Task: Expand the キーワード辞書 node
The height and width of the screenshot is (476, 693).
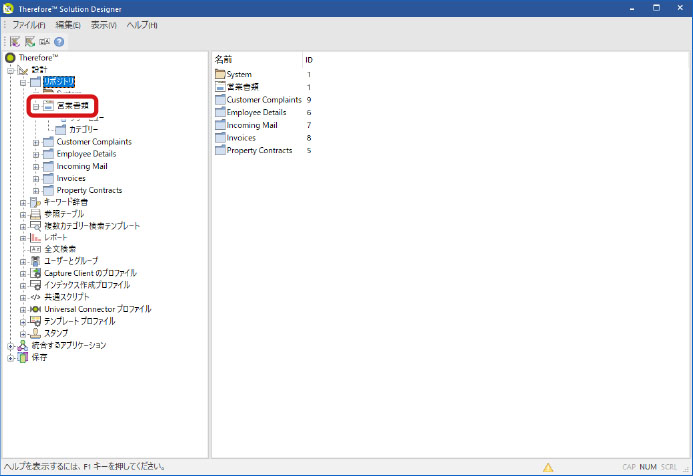Action: click(23, 202)
